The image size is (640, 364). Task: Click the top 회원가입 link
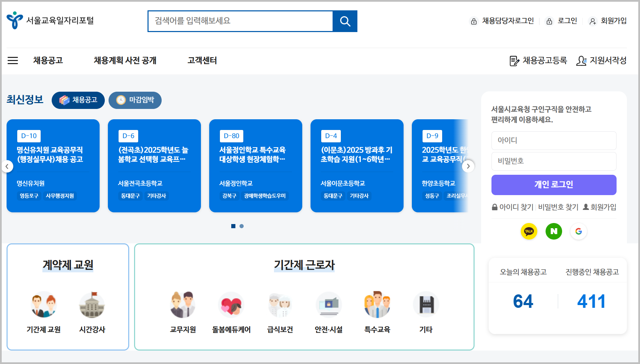[x=608, y=21]
